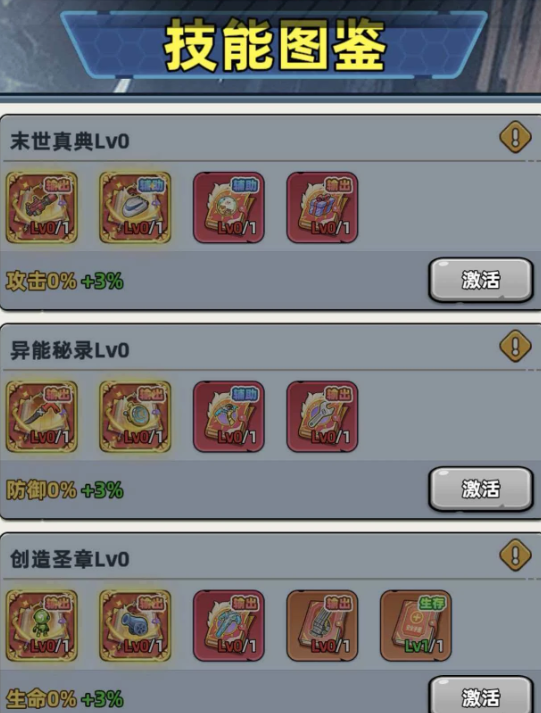Select the gauntlet skill book in 创造圣章
The width and height of the screenshot is (541, 713).
pos(322,626)
